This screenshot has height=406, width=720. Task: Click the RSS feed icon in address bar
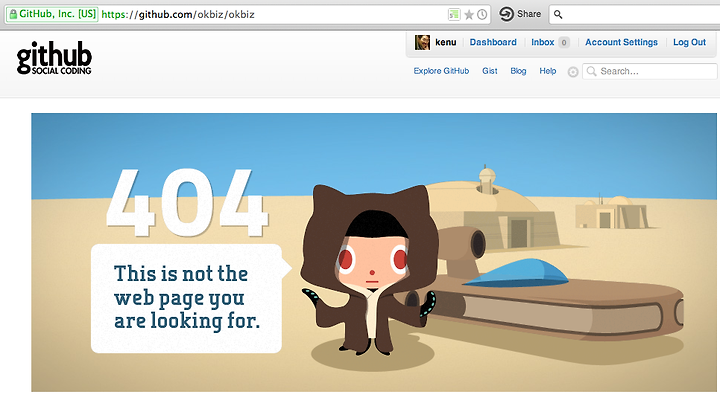(454, 15)
